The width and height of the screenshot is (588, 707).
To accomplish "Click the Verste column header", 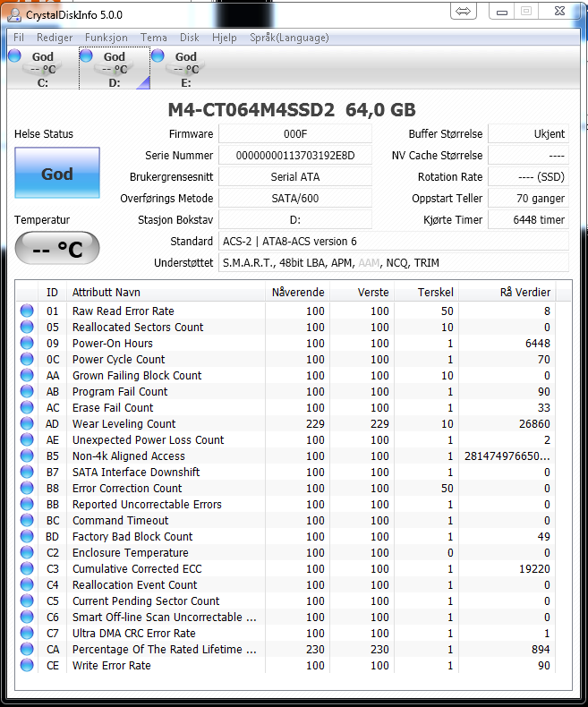I will [362, 292].
